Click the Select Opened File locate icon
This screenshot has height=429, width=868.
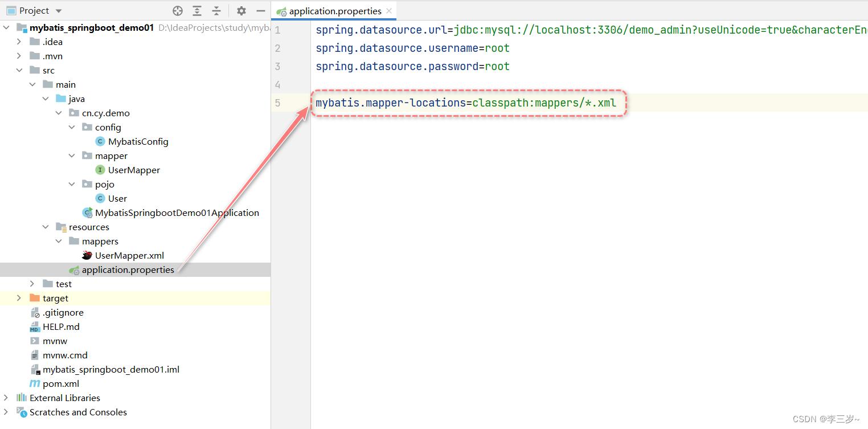[178, 11]
